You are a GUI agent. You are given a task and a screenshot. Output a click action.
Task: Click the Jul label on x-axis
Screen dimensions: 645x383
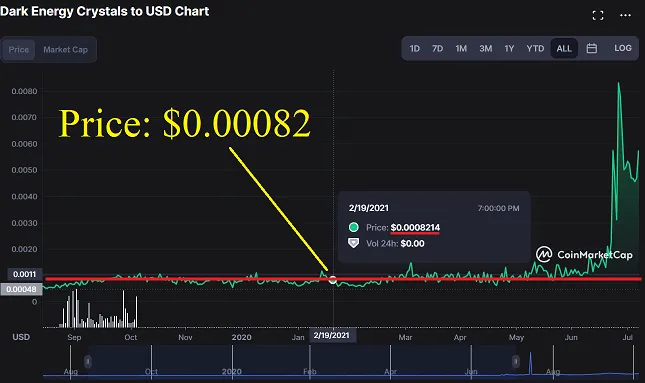point(627,337)
